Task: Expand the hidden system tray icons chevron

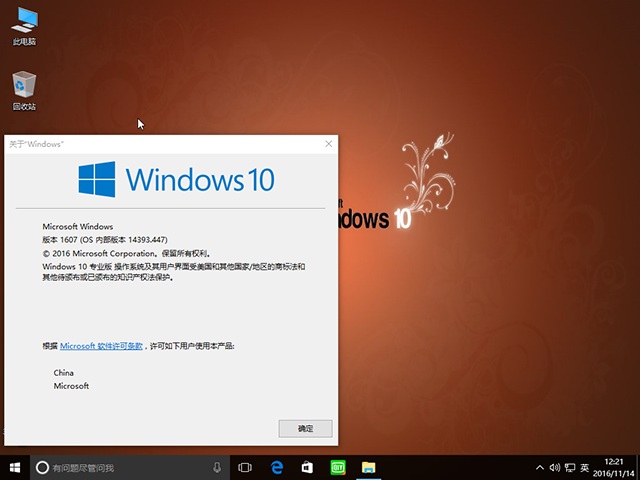Action: [540, 467]
